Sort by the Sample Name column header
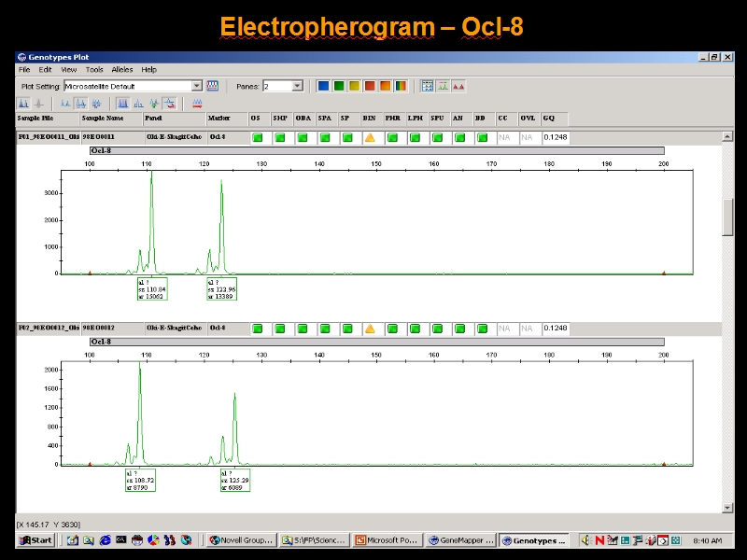The height and width of the screenshot is (560, 747). [x=111, y=119]
